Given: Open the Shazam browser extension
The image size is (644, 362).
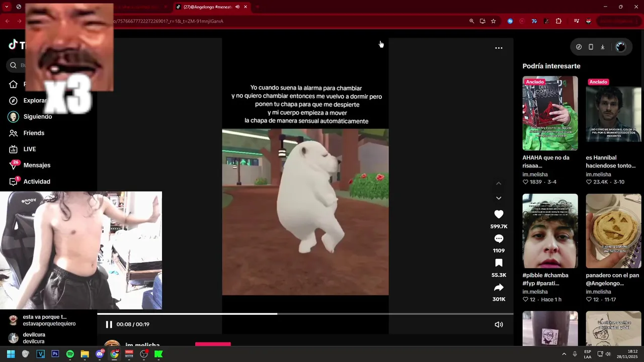Looking at the screenshot, I should click(x=510, y=21).
